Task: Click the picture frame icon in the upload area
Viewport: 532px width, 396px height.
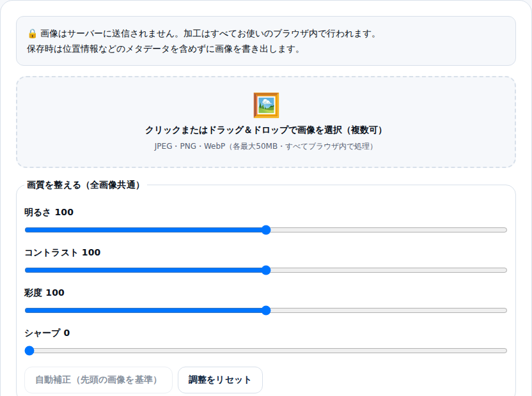Action: [x=266, y=105]
